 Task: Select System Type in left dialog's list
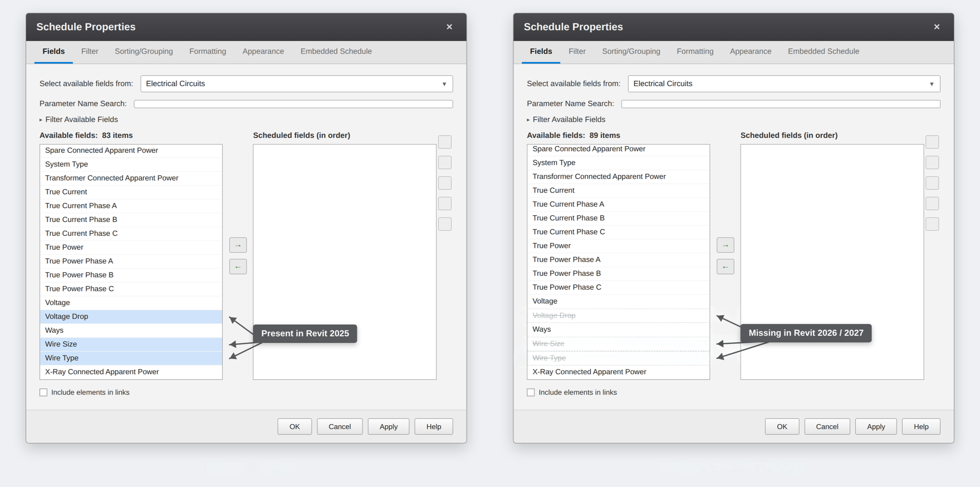coord(131,164)
